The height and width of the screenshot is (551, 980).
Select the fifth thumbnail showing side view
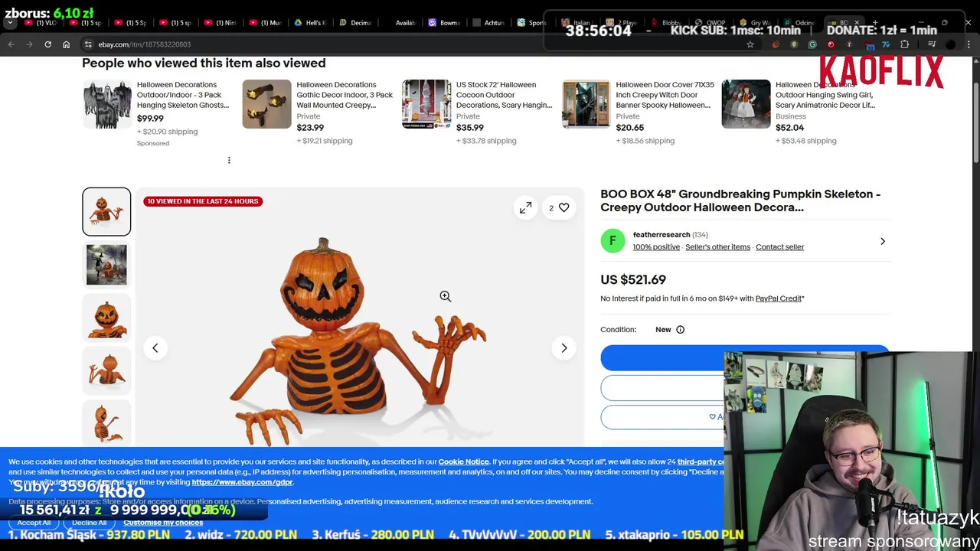106,423
